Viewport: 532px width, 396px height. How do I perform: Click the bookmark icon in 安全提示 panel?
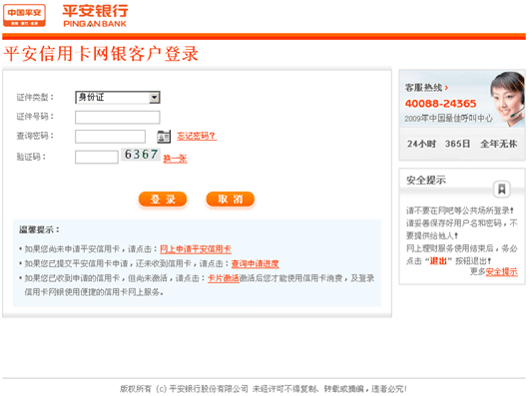pyautogui.click(x=501, y=189)
